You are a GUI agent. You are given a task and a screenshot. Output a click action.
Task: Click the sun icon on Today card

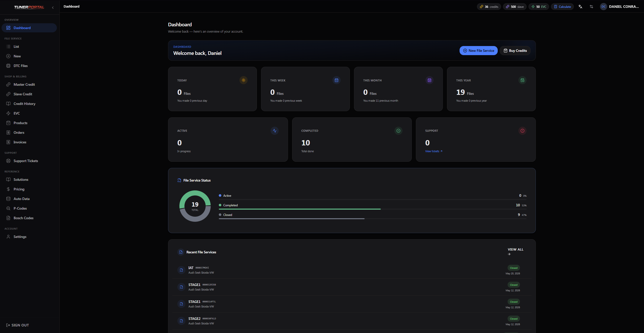click(x=244, y=80)
